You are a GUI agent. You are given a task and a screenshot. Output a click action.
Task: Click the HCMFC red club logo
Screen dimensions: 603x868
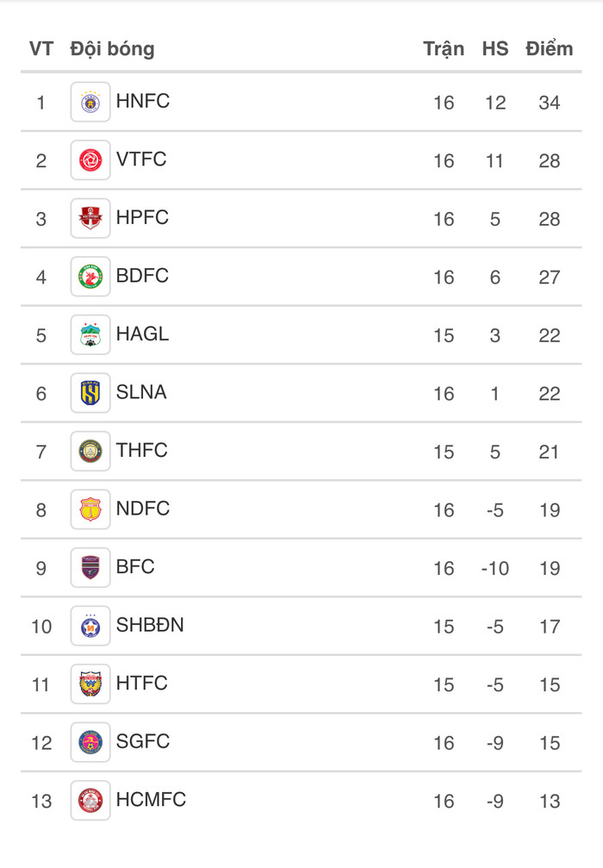point(90,800)
